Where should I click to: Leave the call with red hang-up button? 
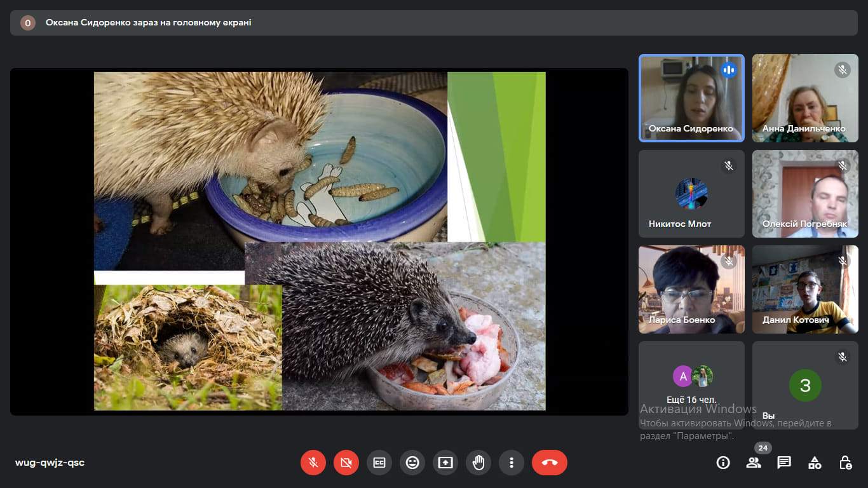click(550, 463)
